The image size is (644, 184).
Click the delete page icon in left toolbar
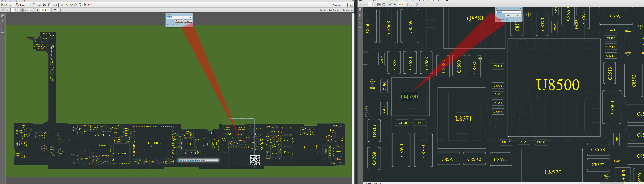(x=76, y=5)
